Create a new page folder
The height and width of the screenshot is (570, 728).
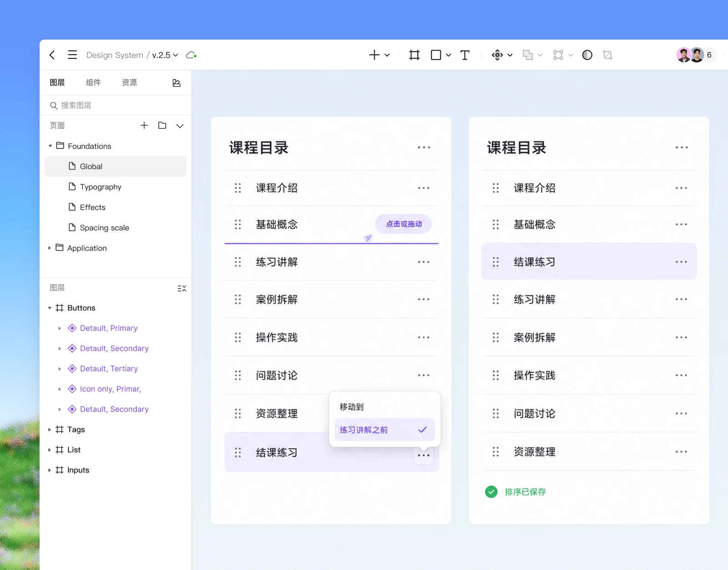pos(162,125)
